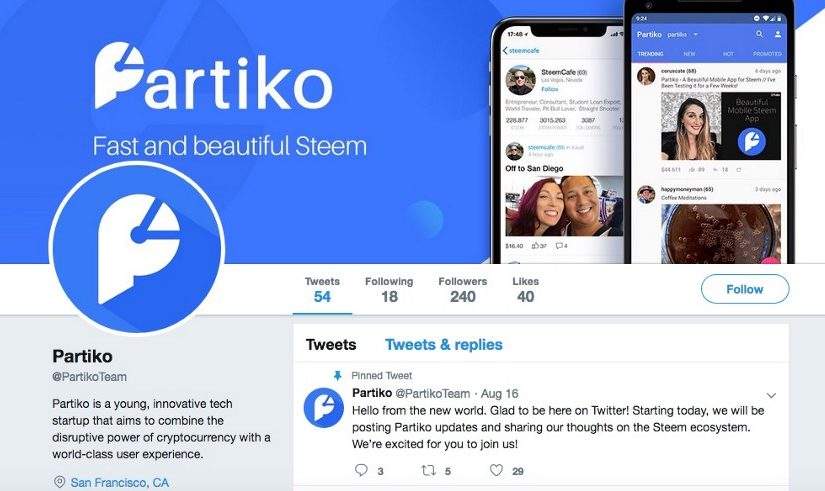Open the Tweets count tab showing 54

click(x=322, y=289)
